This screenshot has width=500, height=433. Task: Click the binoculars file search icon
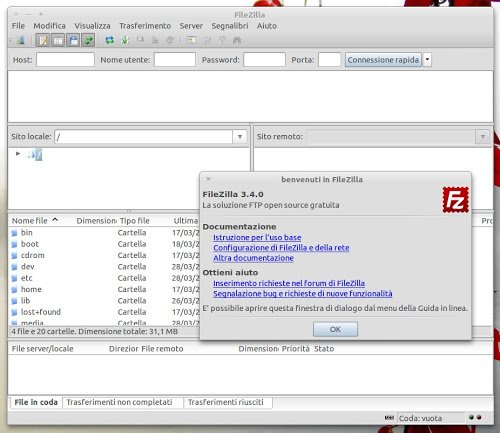pyautogui.click(x=237, y=41)
